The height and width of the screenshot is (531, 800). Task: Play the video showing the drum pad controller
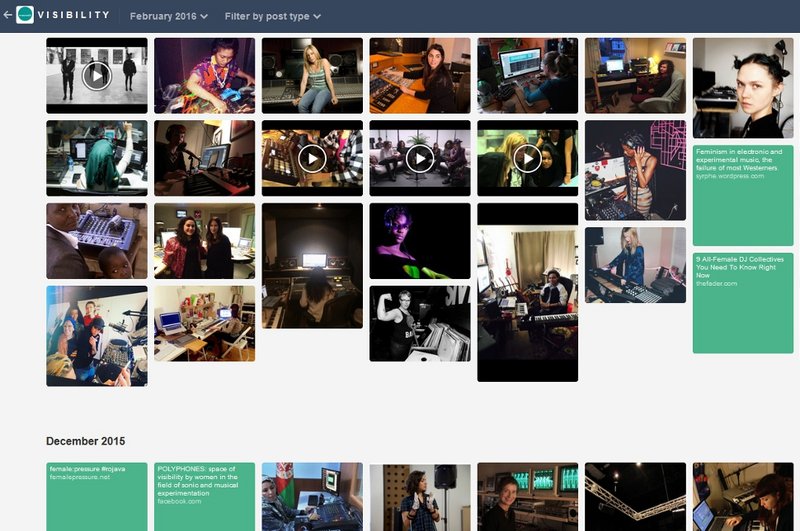pos(312,158)
